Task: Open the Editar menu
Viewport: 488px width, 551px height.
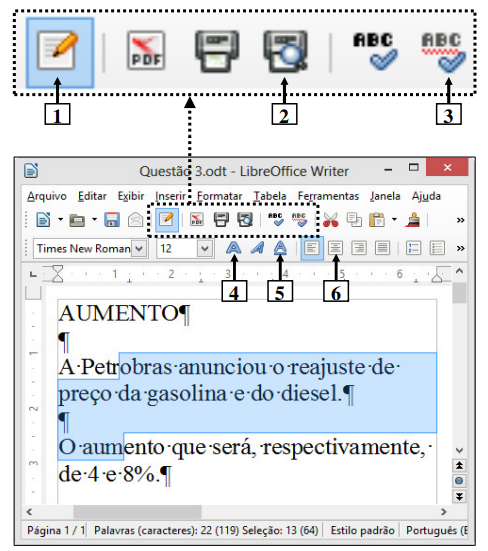Action: tap(92, 196)
